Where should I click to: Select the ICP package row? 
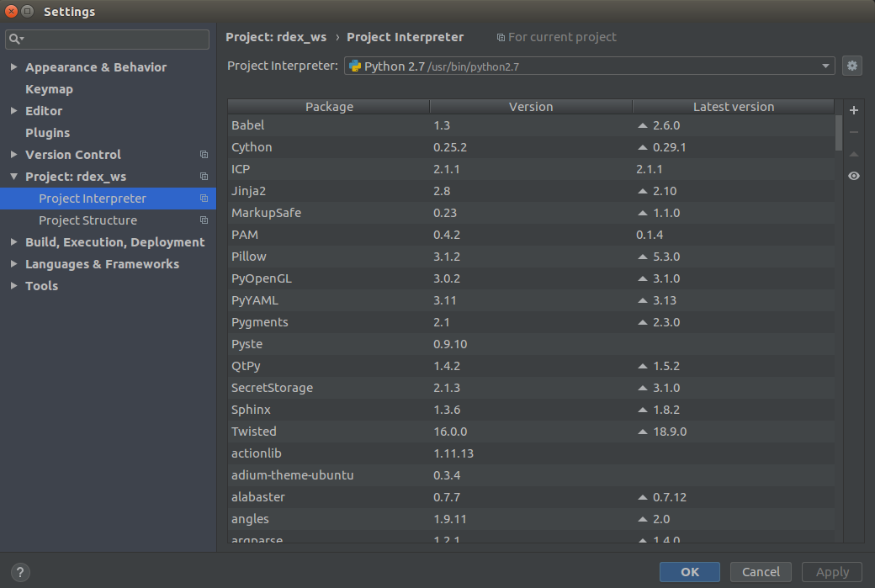531,169
